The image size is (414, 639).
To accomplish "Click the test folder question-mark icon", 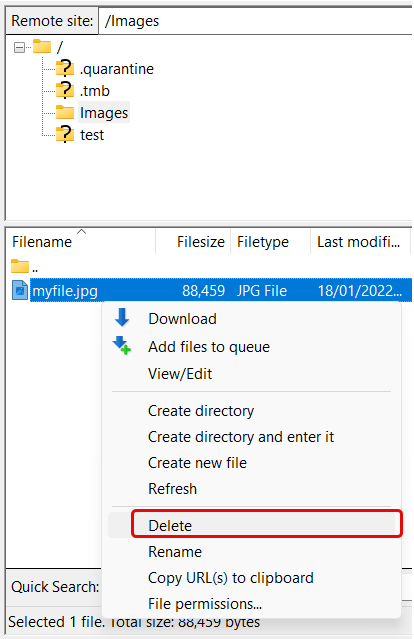I will tap(65, 134).
